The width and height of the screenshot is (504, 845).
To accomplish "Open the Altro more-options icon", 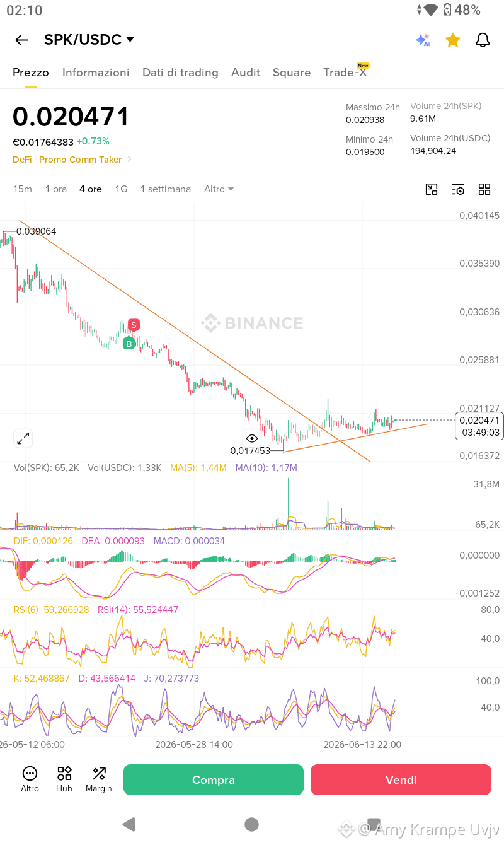I will [x=30, y=779].
